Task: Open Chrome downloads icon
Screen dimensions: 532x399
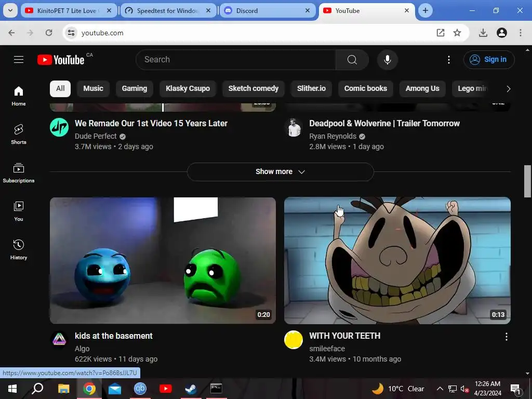Action: [483, 33]
